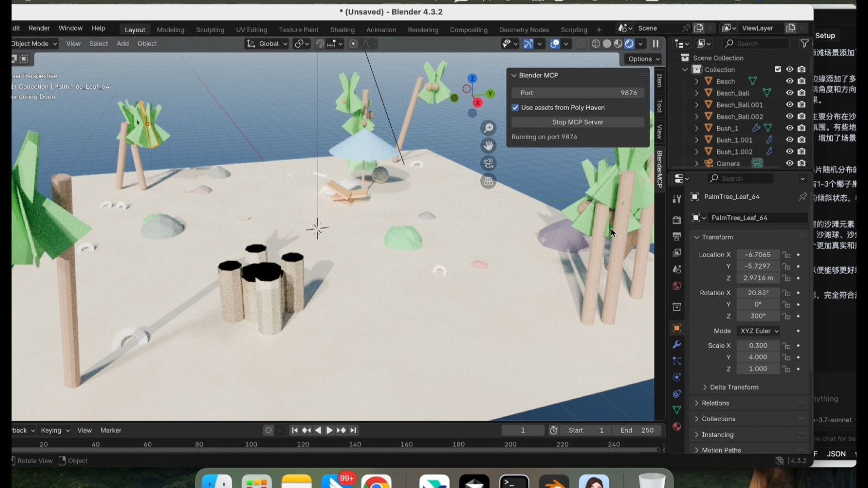Click the play animation button
868x488 pixels.
[x=330, y=430]
